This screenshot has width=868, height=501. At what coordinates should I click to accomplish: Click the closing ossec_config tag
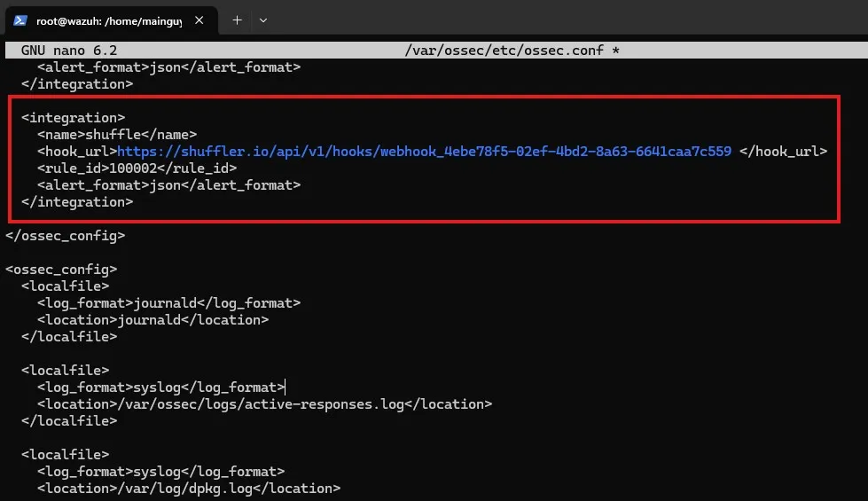(x=65, y=236)
